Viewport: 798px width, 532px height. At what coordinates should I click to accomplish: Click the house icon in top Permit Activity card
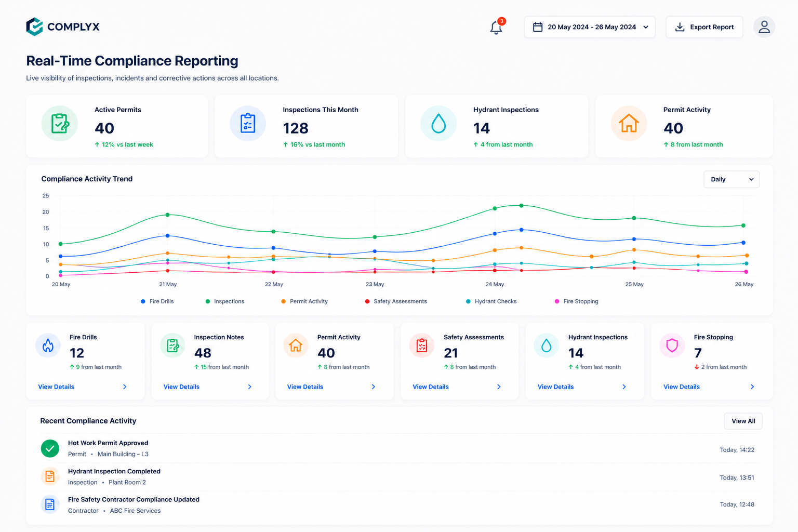click(x=629, y=124)
